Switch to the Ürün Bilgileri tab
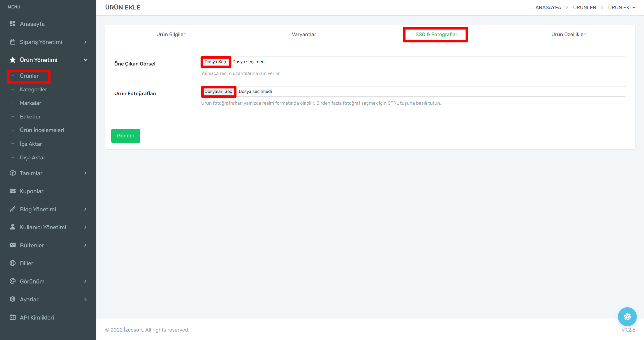The height and width of the screenshot is (340, 644). click(171, 34)
